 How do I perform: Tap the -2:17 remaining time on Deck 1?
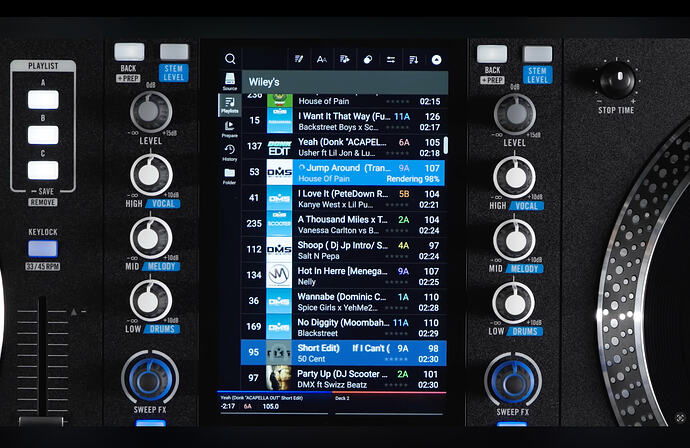click(x=228, y=407)
